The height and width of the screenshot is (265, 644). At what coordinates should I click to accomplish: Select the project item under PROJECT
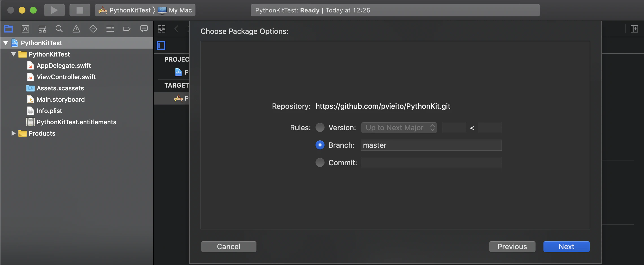coord(182,72)
